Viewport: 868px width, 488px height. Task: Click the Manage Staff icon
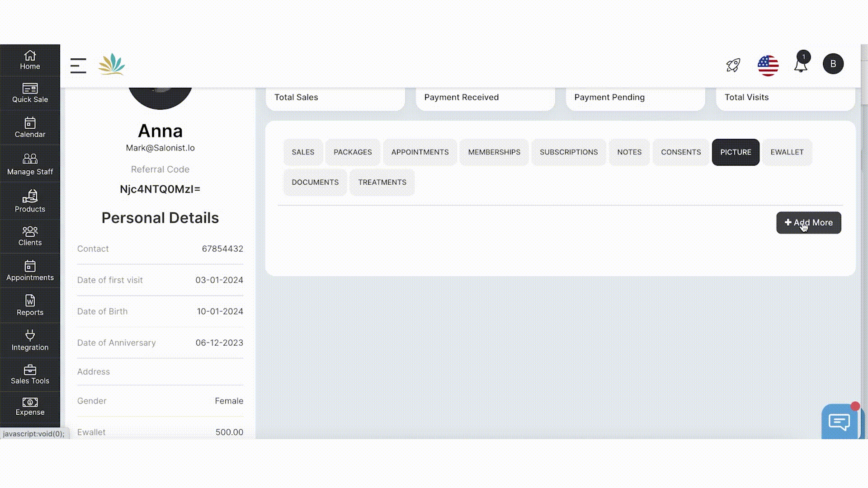point(30,163)
